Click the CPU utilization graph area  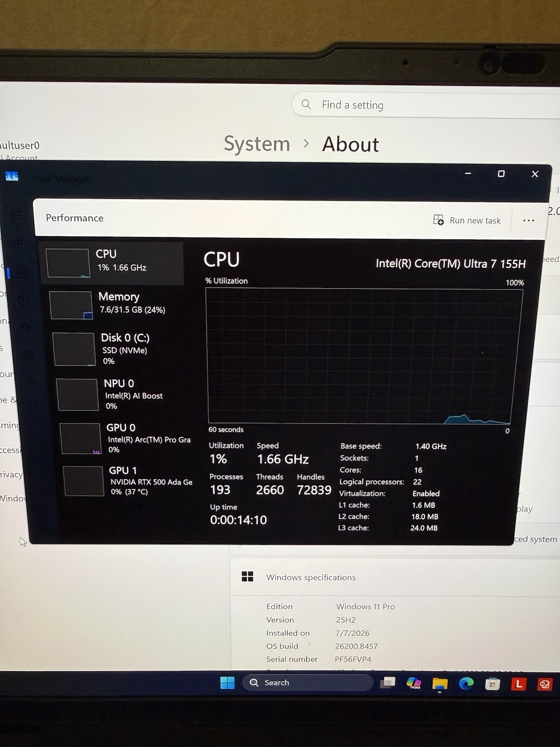[x=364, y=356]
